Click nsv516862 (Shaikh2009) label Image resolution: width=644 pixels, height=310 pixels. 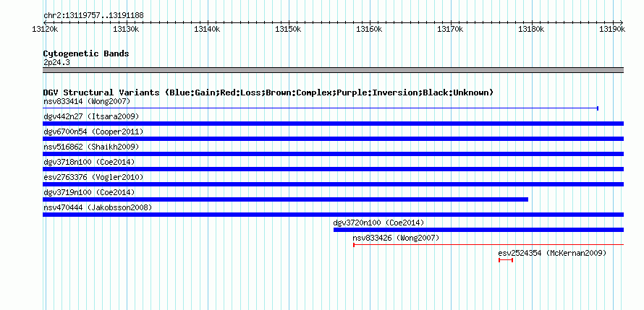(91, 147)
